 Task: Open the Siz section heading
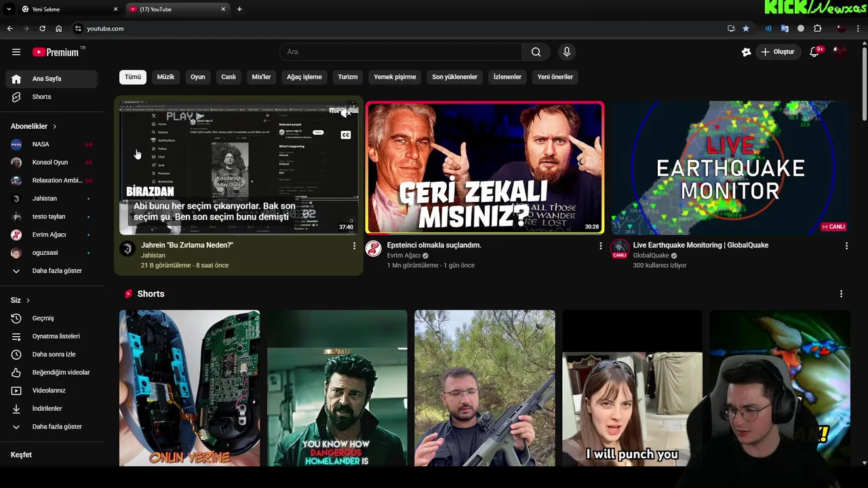click(x=20, y=300)
